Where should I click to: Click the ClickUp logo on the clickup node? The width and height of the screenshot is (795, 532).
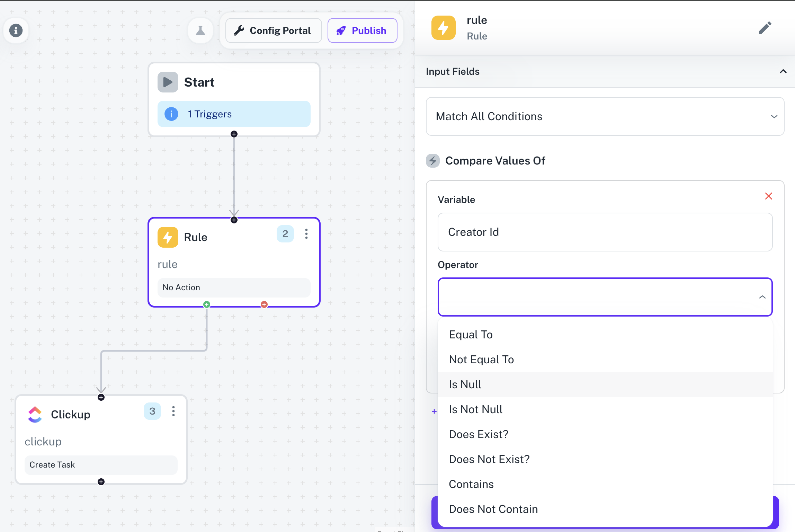pyautogui.click(x=35, y=414)
